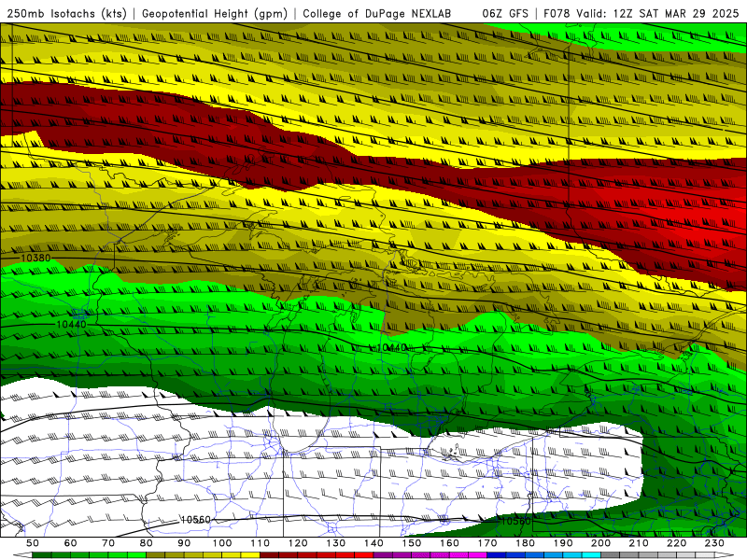Viewport: 747px width, 560px height.
Task: Click the "110" color bar value
Action: click(261, 543)
